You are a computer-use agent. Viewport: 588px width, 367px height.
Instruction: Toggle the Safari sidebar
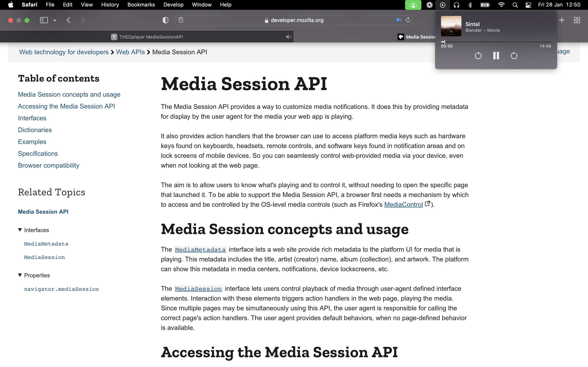[44, 20]
